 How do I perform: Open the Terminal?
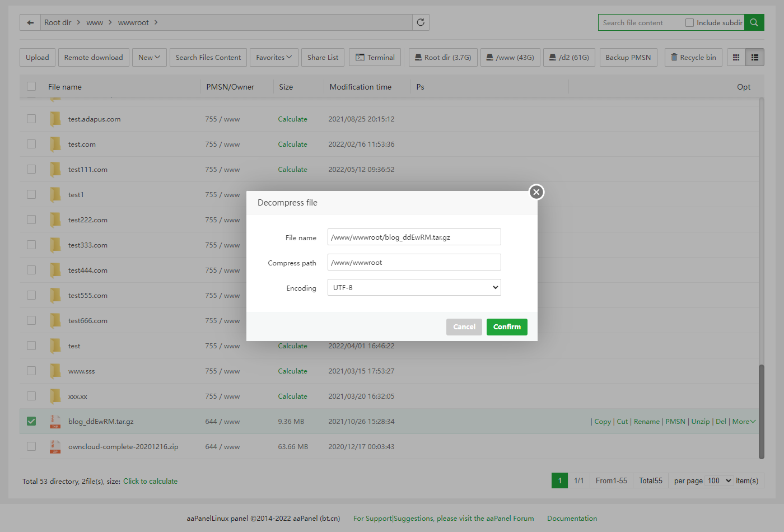point(375,57)
